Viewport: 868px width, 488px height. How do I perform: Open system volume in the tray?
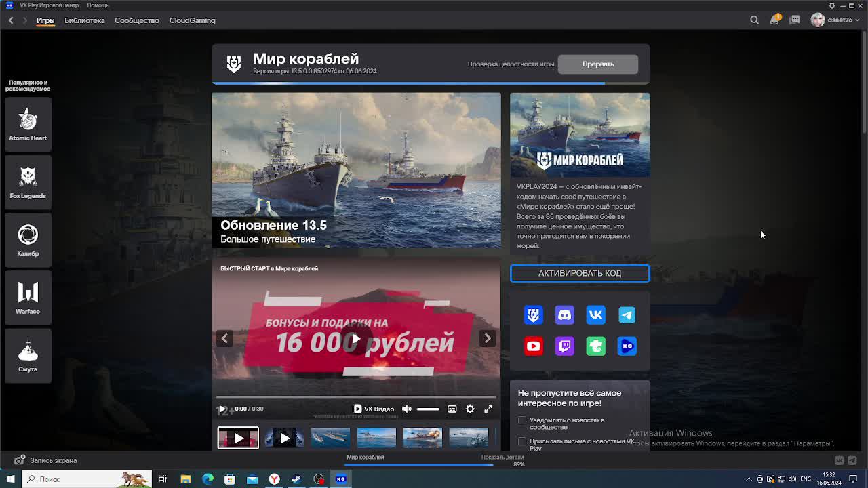pos(791,479)
